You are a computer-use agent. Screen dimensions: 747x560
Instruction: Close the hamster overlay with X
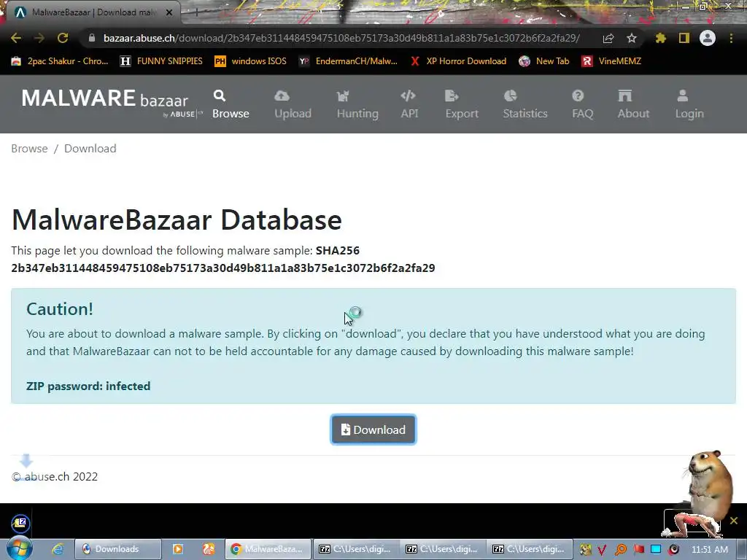(x=734, y=521)
